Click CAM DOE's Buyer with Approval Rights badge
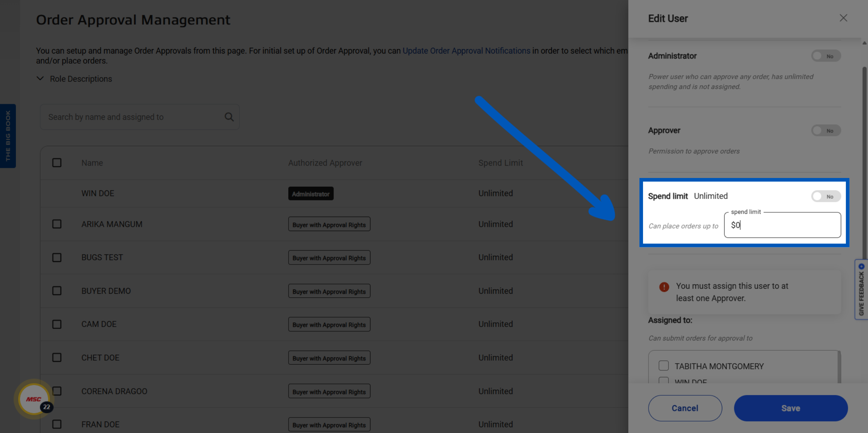 click(329, 324)
